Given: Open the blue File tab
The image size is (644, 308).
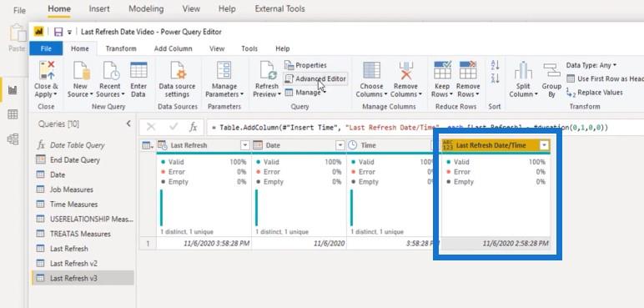Looking at the screenshot, I should [x=46, y=48].
